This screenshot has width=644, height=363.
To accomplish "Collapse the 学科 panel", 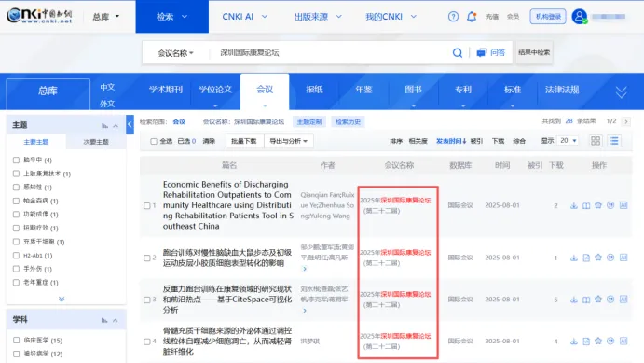I will point(116,320).
